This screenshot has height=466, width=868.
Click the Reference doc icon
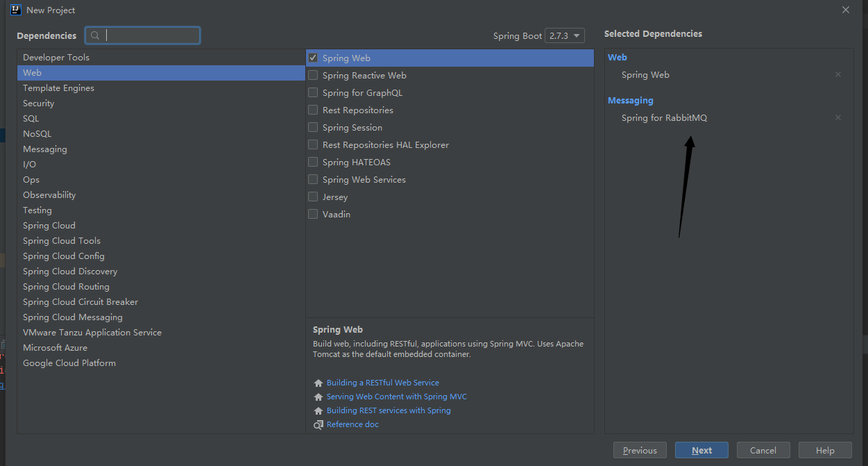[x=318, y=424]
